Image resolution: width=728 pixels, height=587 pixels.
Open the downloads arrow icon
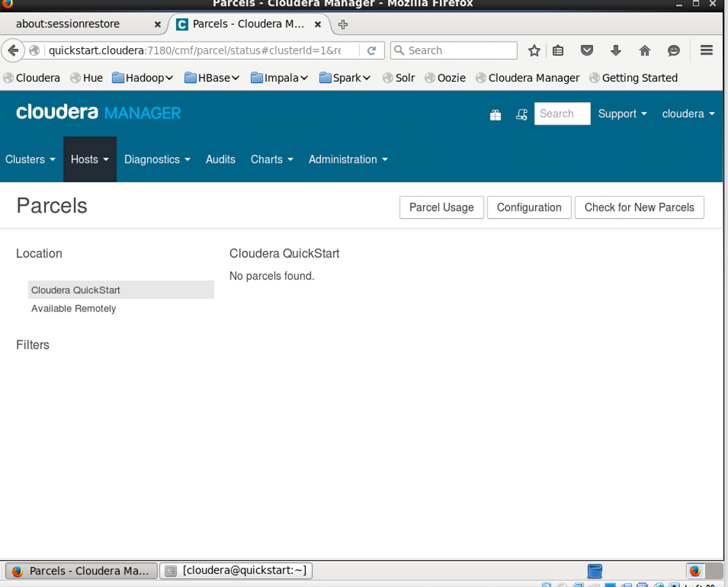616,50
